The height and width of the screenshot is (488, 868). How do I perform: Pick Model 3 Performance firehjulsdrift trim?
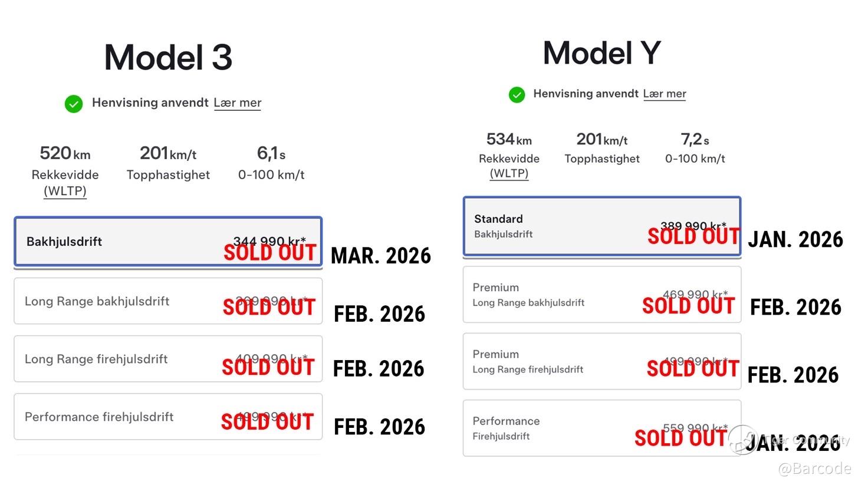(168, 417)
